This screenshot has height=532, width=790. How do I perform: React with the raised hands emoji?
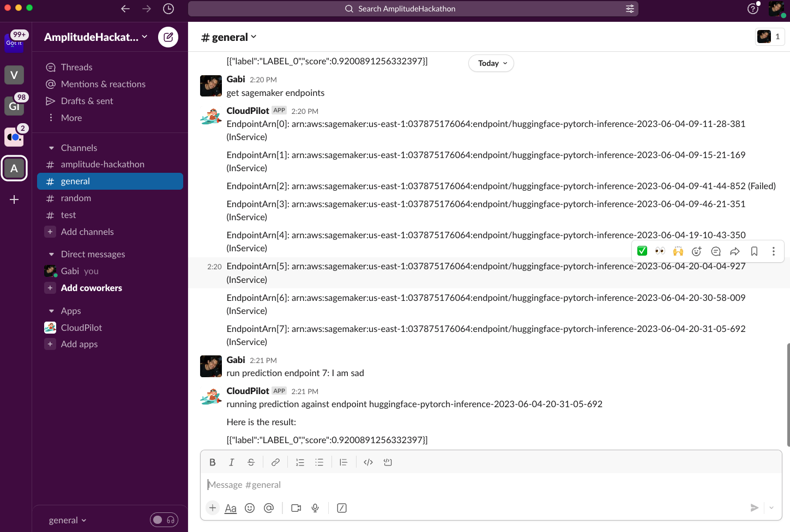678,251
